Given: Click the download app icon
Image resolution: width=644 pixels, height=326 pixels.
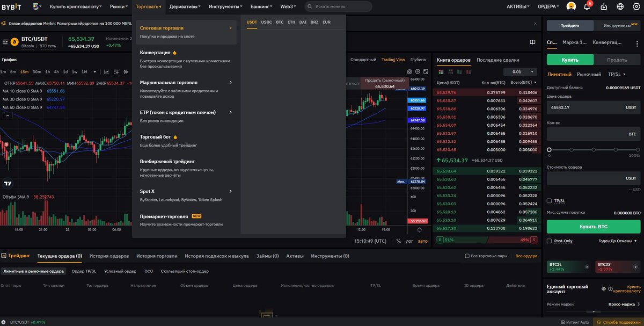Looking at the screenshot, I should tap(604, 6).
